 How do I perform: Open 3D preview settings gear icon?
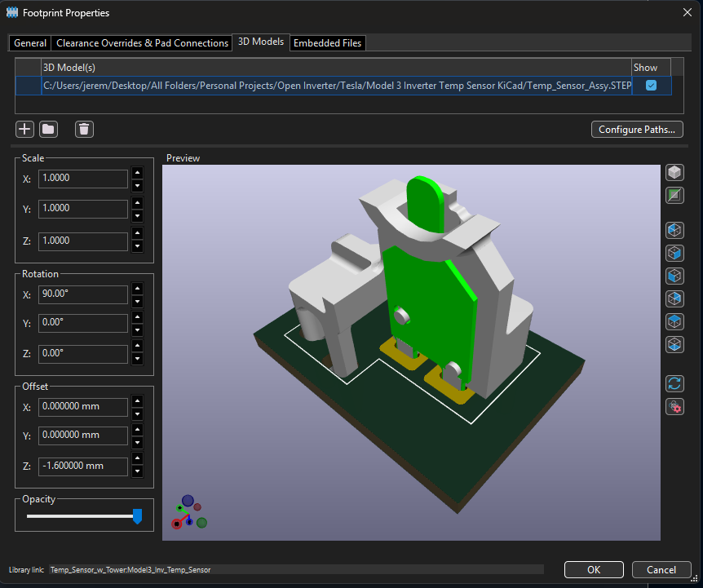[x=674, y=406]
